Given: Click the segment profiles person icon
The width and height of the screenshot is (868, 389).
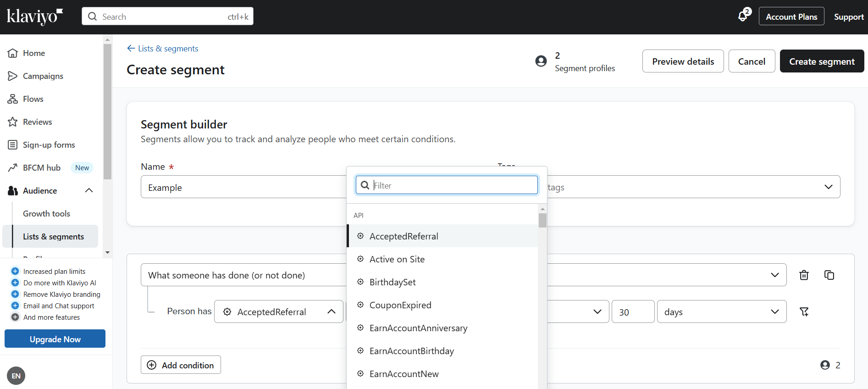Looking at the screenshot, I should pyautogui.click(x=541, y=61).
